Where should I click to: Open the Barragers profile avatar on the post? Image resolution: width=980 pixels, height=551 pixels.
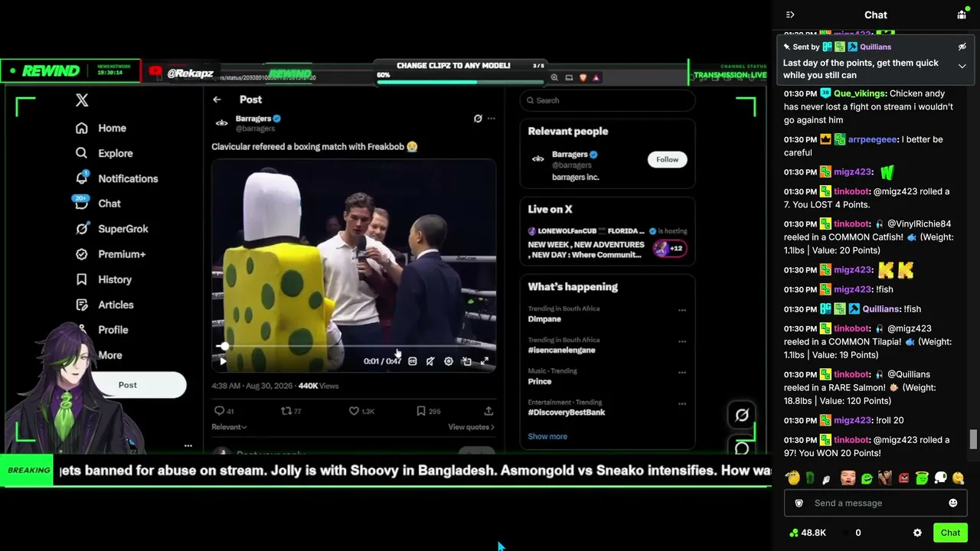click(221, 122)
